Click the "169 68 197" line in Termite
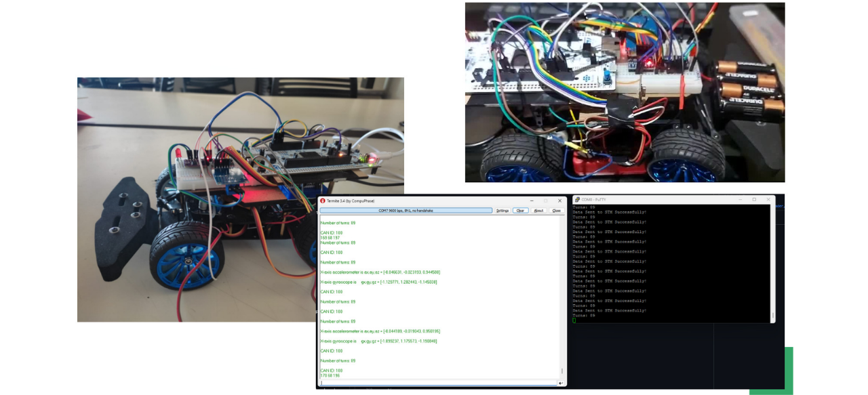The width and height of the screenshot is (868, 395). pos(330,238)
